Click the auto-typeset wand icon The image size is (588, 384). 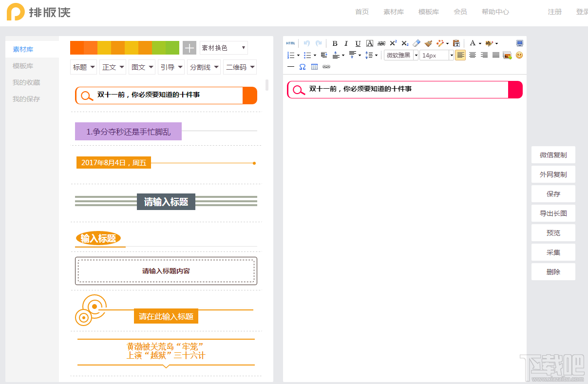440,43
